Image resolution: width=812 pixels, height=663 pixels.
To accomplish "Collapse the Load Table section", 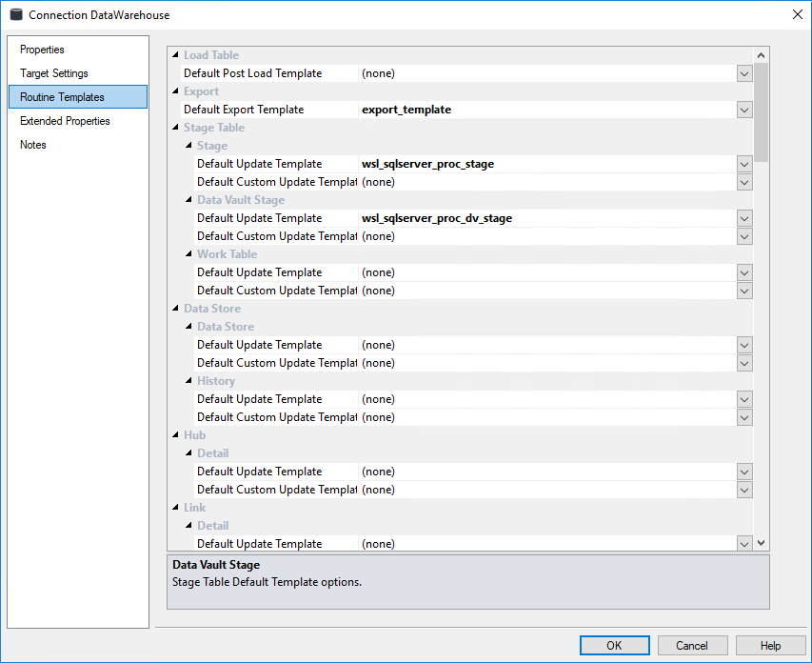I will [x=175, y=55].
